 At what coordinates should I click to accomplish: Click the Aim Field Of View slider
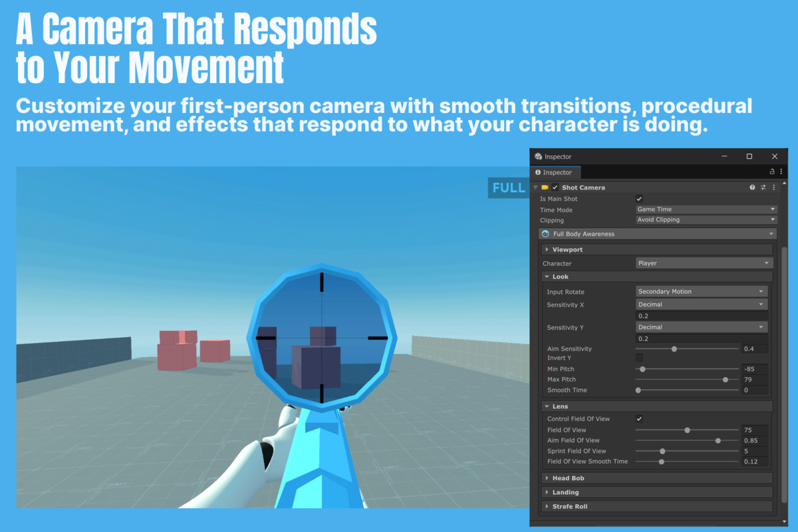pos(687,440)
